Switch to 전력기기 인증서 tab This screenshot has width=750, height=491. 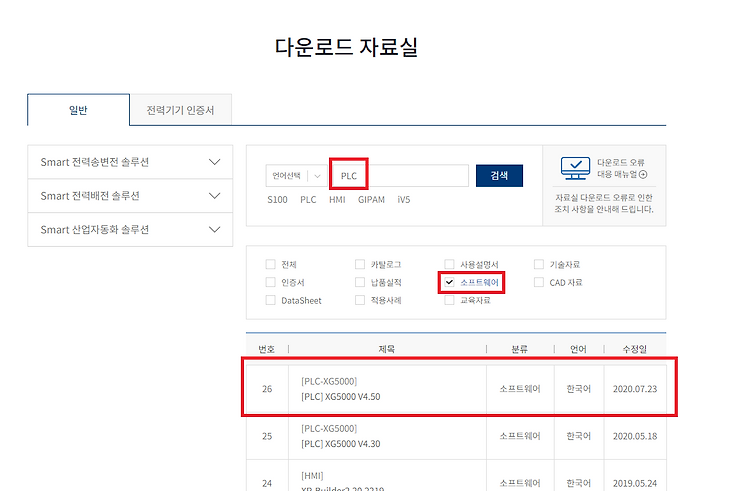click(x=180, y=110)
